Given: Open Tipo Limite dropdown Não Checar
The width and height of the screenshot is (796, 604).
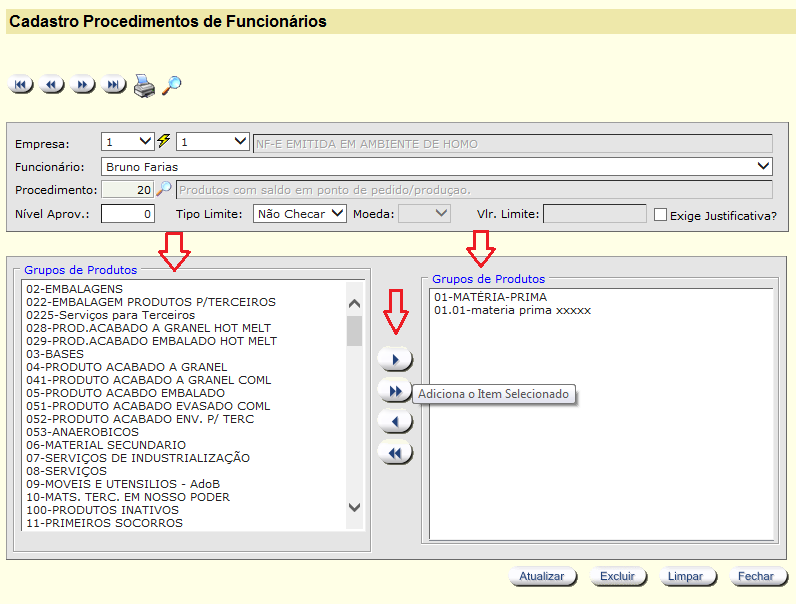Looking at the screenshot, I should 300,214.
